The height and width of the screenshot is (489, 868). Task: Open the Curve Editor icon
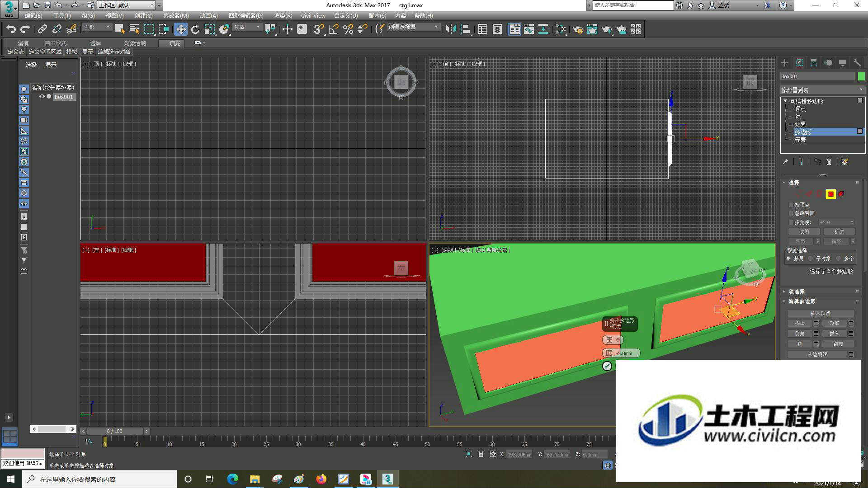tap(529, 29)
